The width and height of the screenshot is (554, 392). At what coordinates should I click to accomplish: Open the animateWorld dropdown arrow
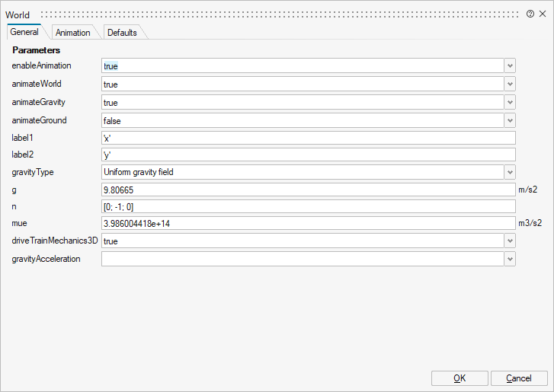[x=510, y=84]
